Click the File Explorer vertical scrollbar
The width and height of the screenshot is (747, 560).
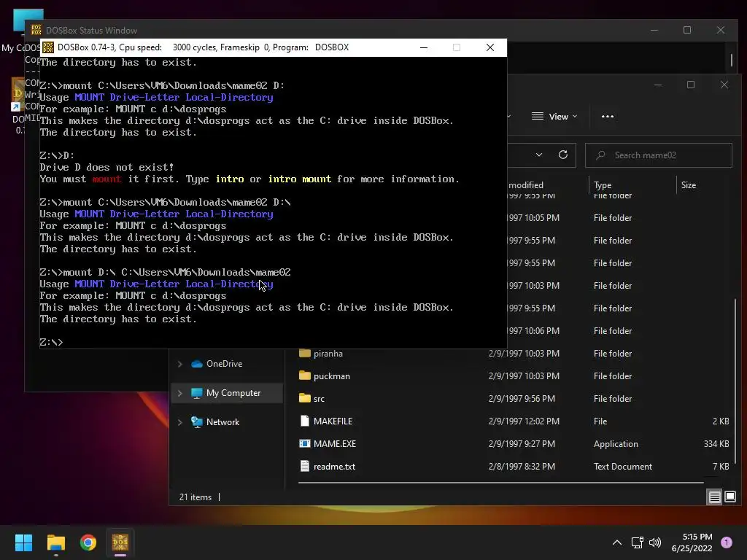click(735, 381)
